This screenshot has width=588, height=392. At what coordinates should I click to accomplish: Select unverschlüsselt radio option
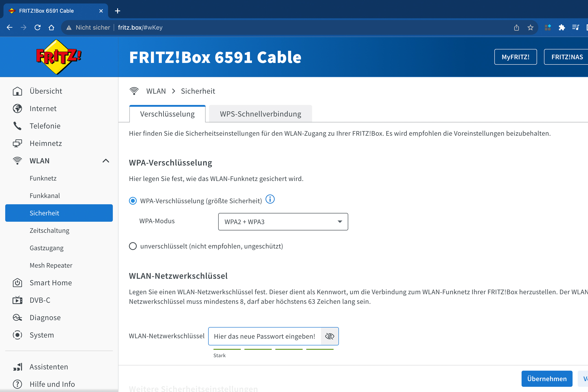[133, 246]
